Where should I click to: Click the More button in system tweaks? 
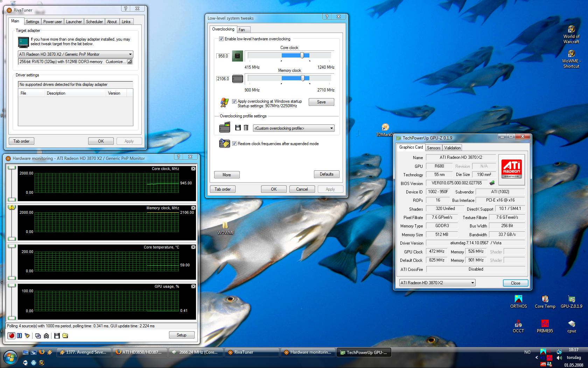pos(227,175)
